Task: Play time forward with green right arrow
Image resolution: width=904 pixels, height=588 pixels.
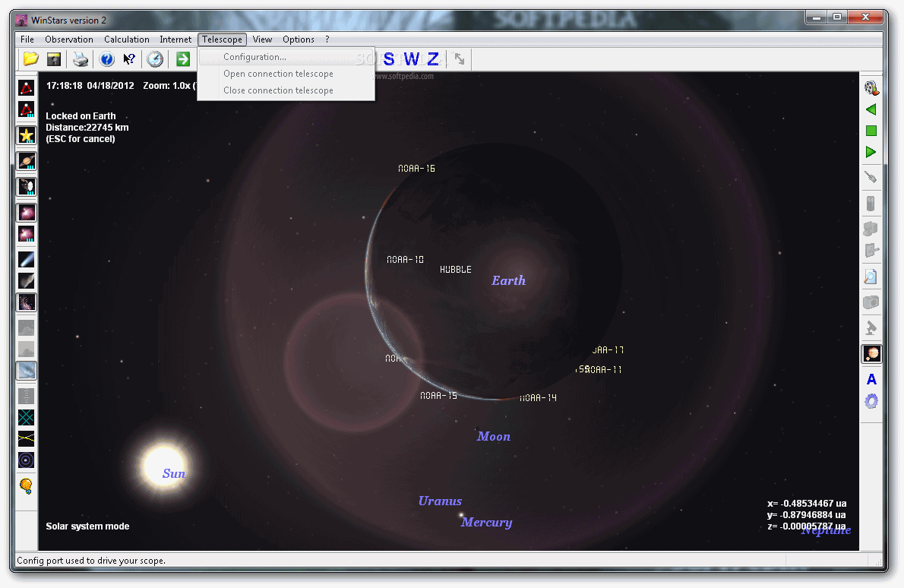Action: 871,152
